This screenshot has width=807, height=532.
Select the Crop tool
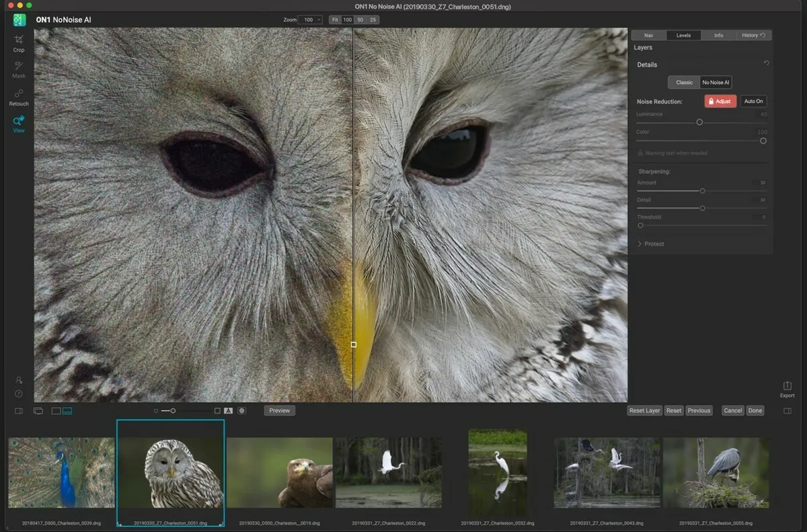pos(18,42)
